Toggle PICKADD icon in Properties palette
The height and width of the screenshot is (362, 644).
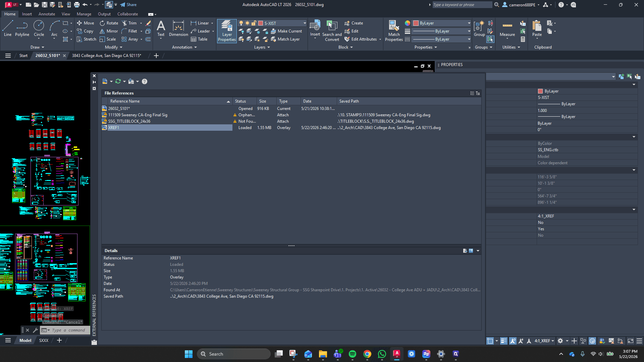pos(621,77)
